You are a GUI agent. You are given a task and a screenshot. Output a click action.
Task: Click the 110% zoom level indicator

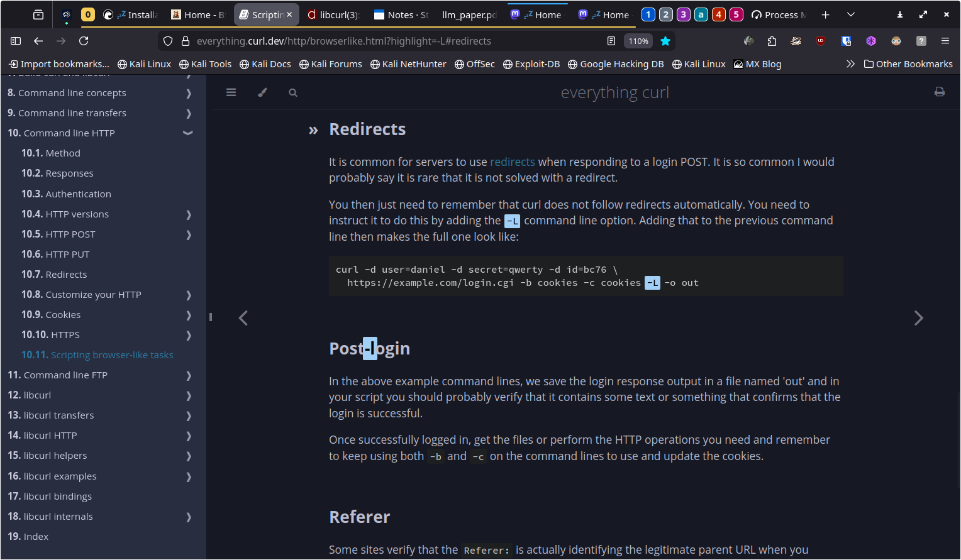pos(638,41)
